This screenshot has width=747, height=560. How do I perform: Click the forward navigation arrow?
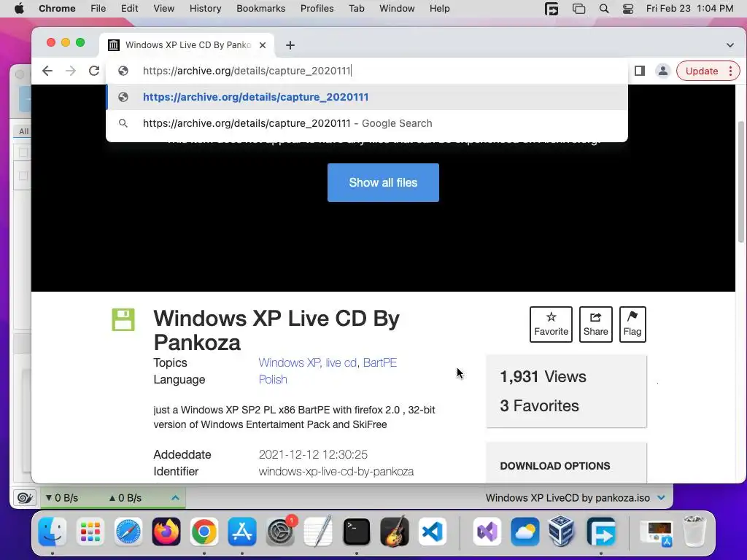(x=71, y=71)
